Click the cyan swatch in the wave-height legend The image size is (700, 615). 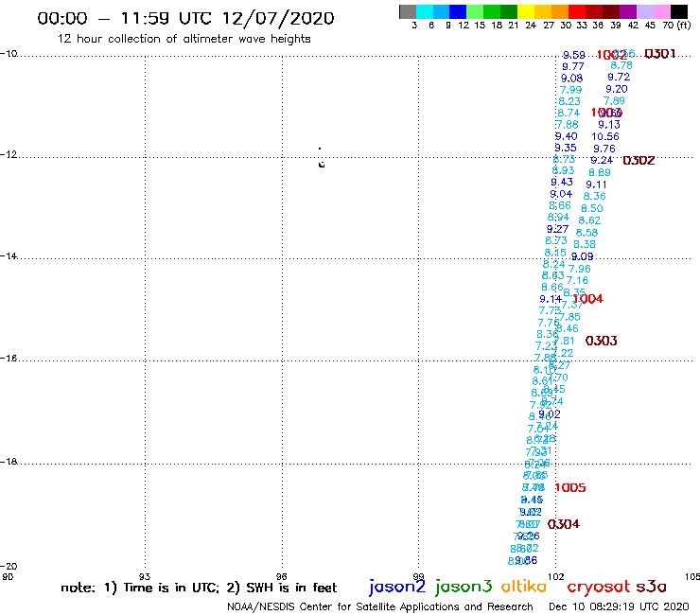click(x=424, y=11)
